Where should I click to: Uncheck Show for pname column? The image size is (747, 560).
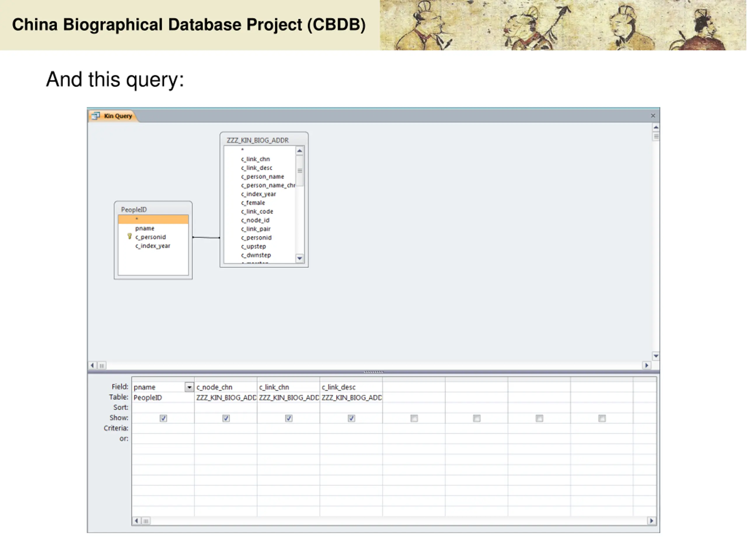click(x=163, y=418)
